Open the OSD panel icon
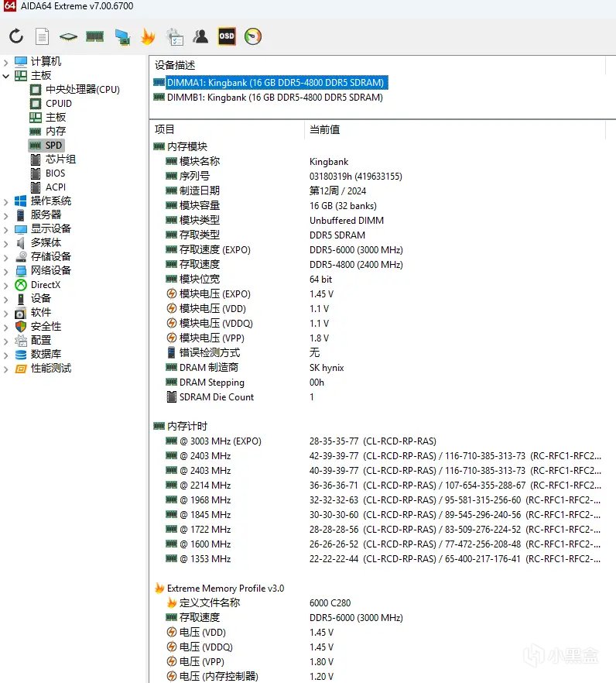This screenshot has width=616, height=683. 227,36
